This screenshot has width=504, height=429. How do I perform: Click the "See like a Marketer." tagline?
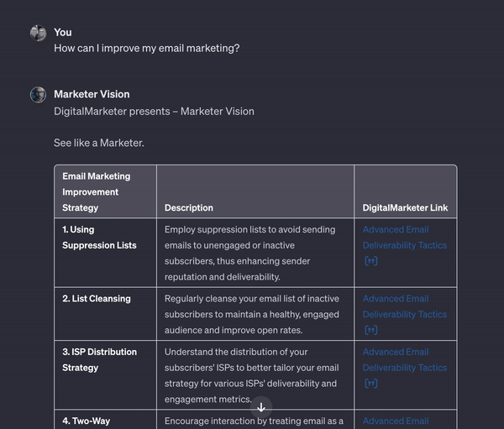pos(98,143)
